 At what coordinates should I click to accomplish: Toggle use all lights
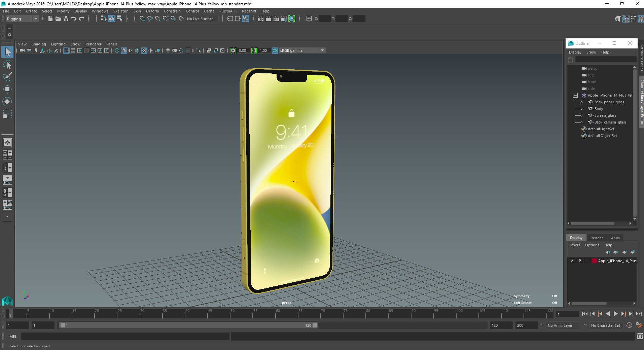click(151, 50)
